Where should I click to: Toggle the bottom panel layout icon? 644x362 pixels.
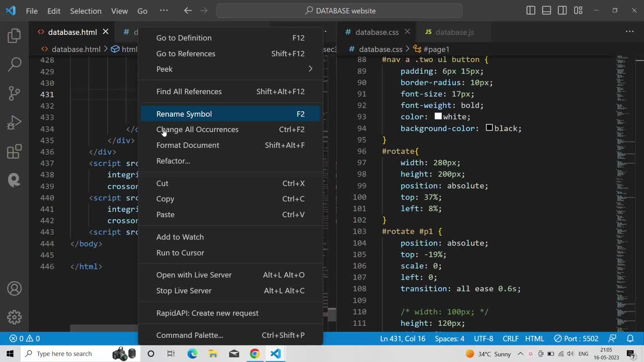pyautogui.click(x=547, y=11)
